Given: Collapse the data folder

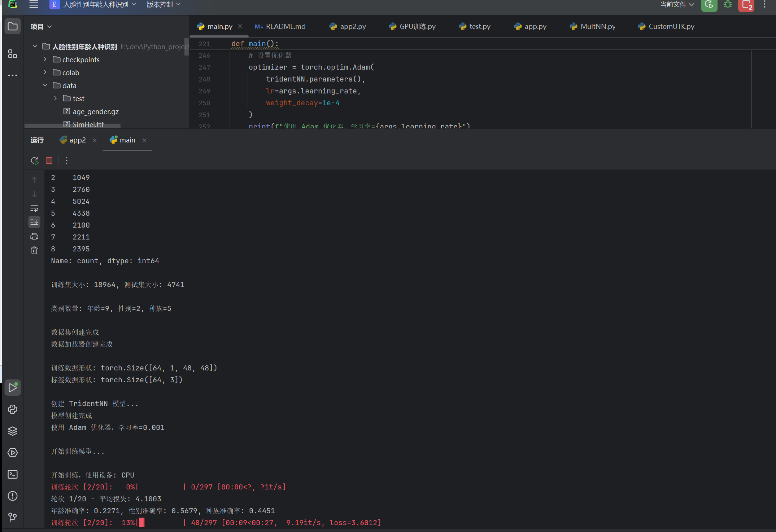Looking at the screenshot, I should [45, 85].
